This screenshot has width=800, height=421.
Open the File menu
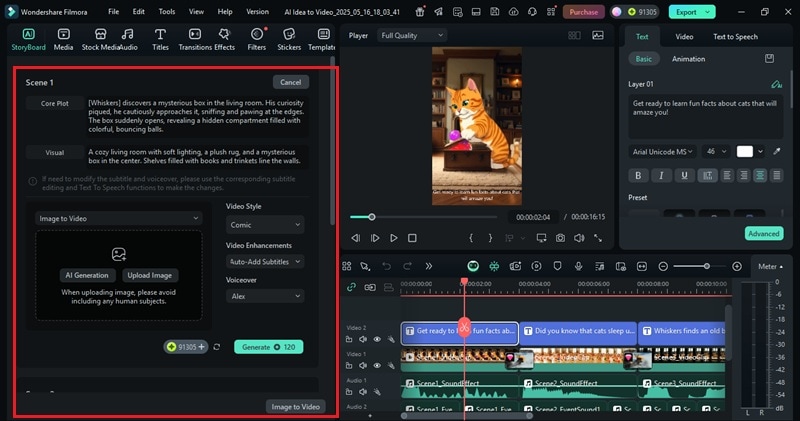click(x=113, y=11)
